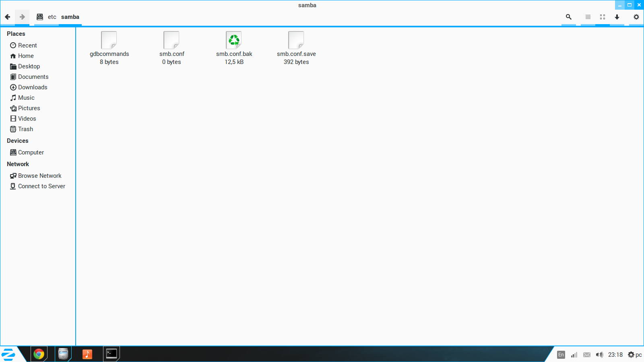Viewport: 644px width, 362px height.
Task: Click the En keyboard layout indicator
Action: click(561, 355)
